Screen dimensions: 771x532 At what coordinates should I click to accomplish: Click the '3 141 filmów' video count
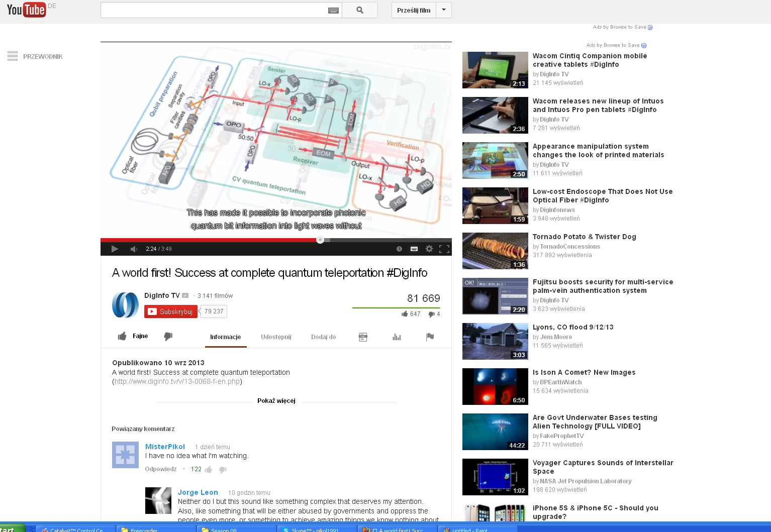tap(215, 296)
